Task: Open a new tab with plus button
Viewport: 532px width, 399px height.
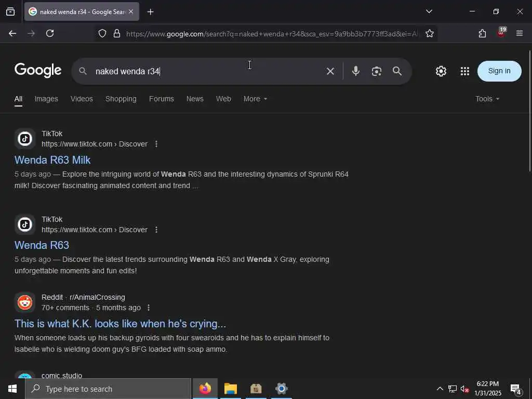Action: (150, 12)
